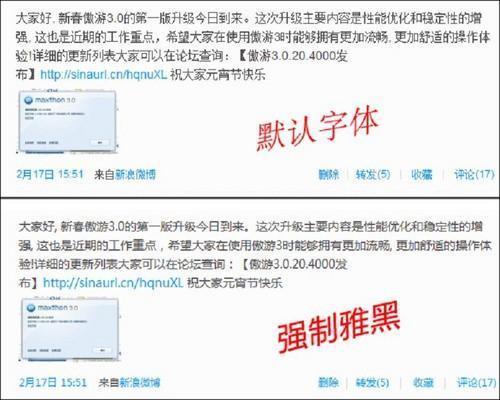Click 删除 to delete the upper post
The width and height of the screenshot is (500, 400).
click(329, 174)
